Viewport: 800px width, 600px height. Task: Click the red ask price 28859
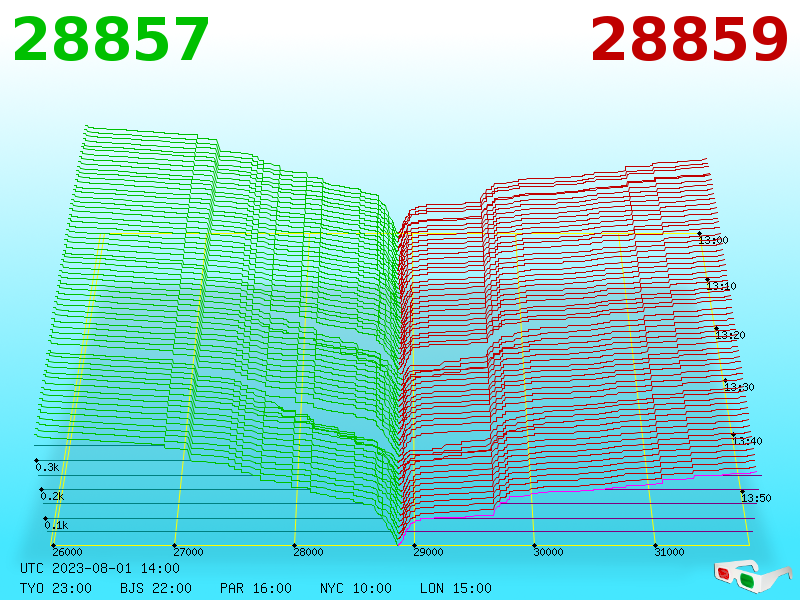[x=689, y=40]
